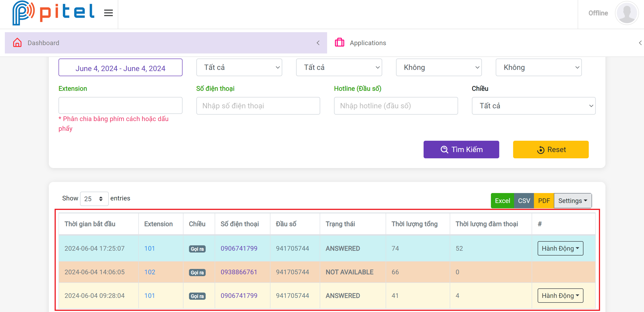Change the Show entries count selector
This screenshot has height=312, width=644.
pyautogui.click(x=94, y=199)
